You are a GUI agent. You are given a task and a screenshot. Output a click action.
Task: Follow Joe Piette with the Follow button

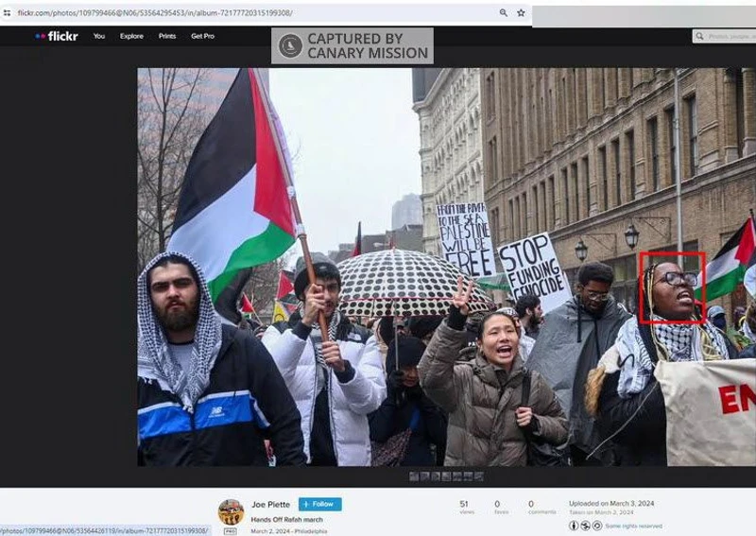tap(320, 504)
